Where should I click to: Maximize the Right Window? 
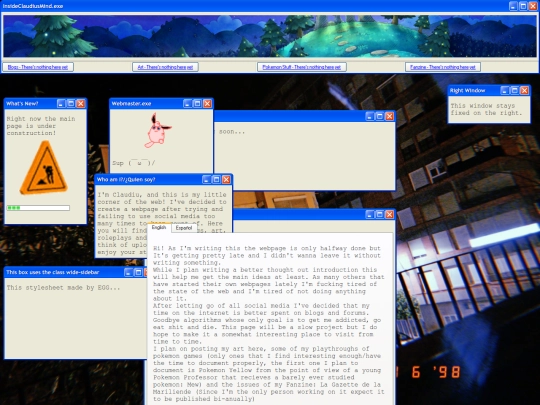point(515,90)
